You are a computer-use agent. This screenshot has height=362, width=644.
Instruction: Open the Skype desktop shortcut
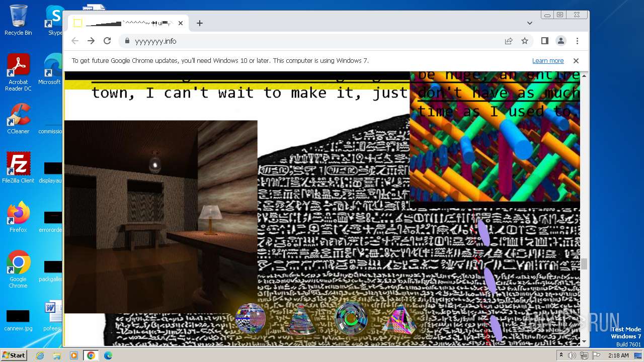pyautogui.click(x=54, y=20)
